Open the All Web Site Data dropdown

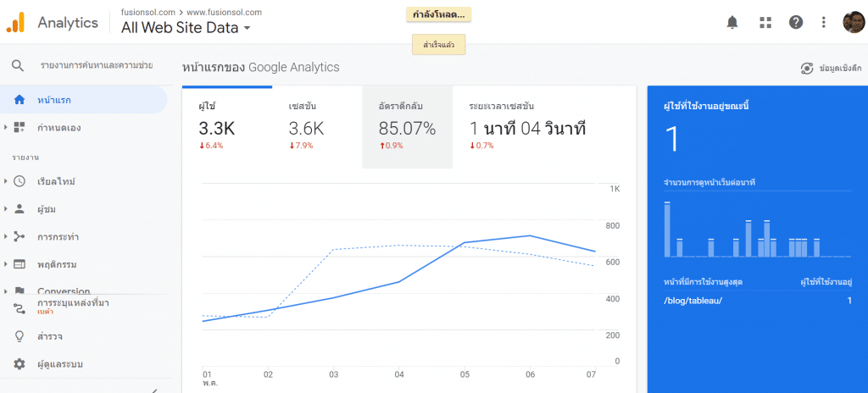(186, 28)
